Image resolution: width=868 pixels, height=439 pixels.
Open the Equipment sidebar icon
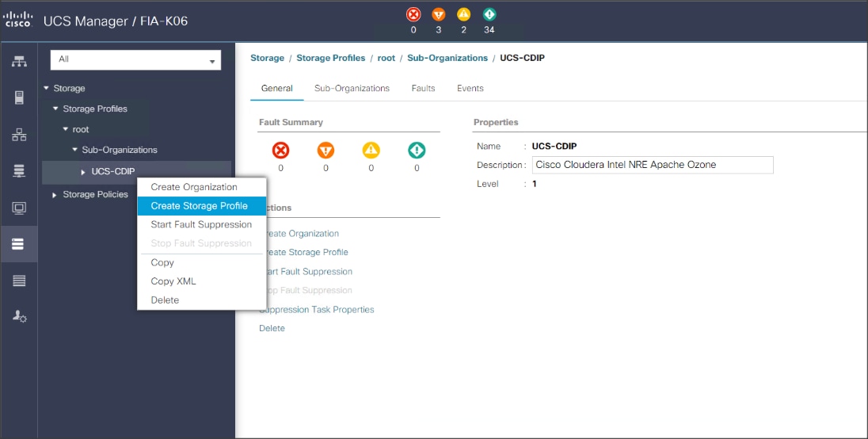[x=19, y=62]
